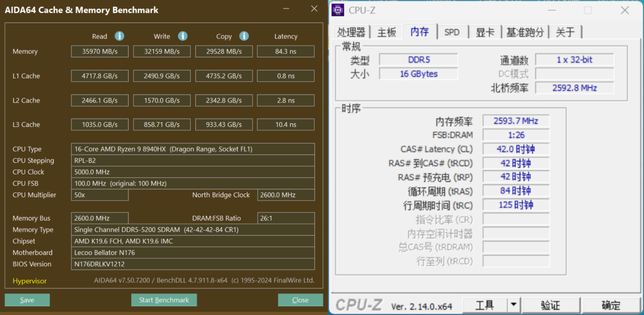
Task: Click the L2 Cache Read value 2466.1 GB/s
Action: (100, 100)
